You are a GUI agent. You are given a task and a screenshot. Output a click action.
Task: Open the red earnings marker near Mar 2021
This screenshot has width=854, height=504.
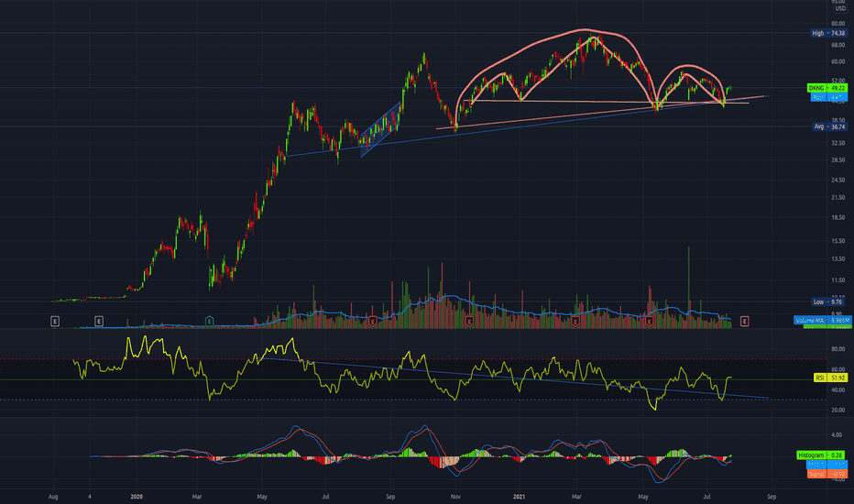575,322
